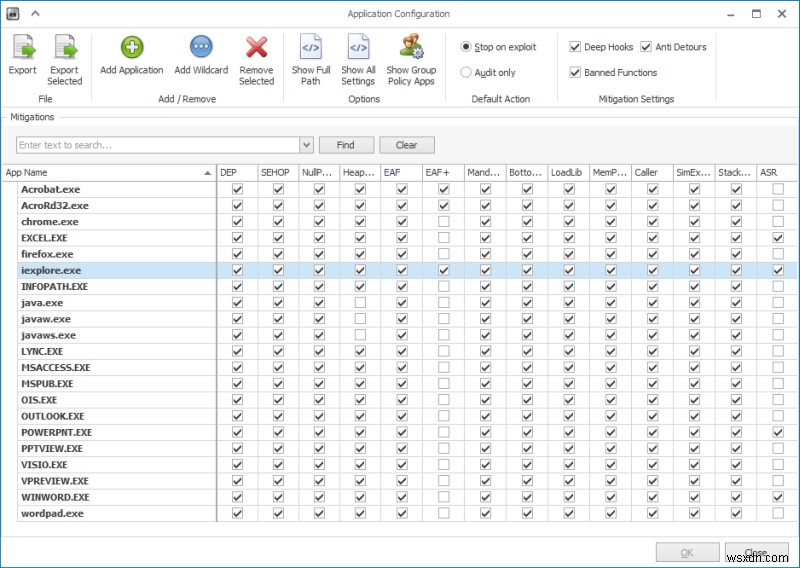Click the Export icon
Image resolution: width=800 pixels, height=568 pixels.
22,48
